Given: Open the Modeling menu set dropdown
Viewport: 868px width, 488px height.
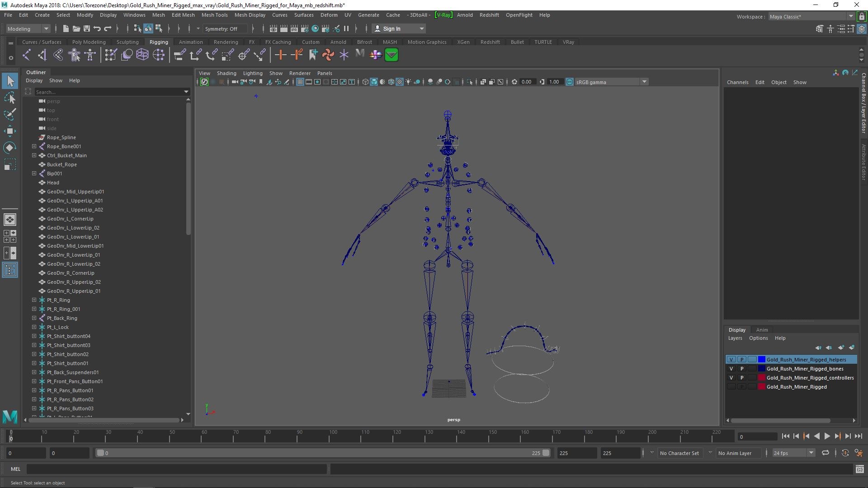Looking at the screenshot, I should [28, 28].
